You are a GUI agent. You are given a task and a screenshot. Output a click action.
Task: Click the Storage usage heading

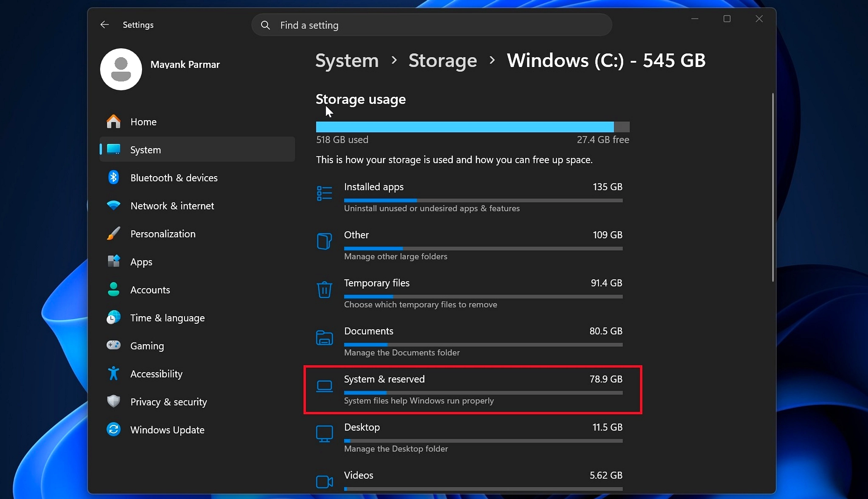coord(361,99)
